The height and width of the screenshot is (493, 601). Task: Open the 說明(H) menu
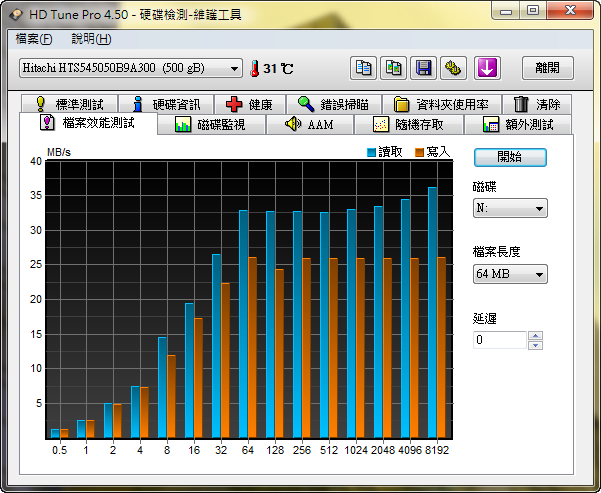pos(91,39)
